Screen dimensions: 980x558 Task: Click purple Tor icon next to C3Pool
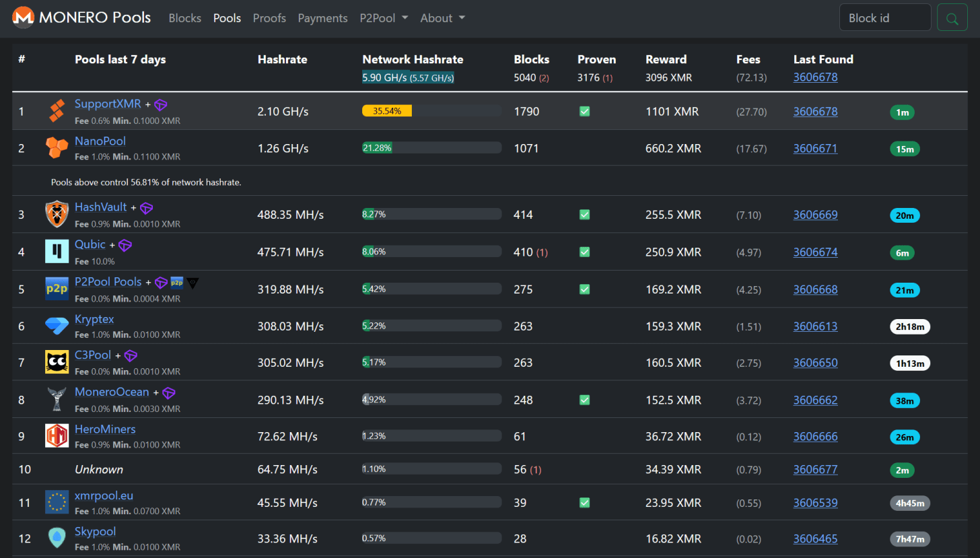(131, 355)
